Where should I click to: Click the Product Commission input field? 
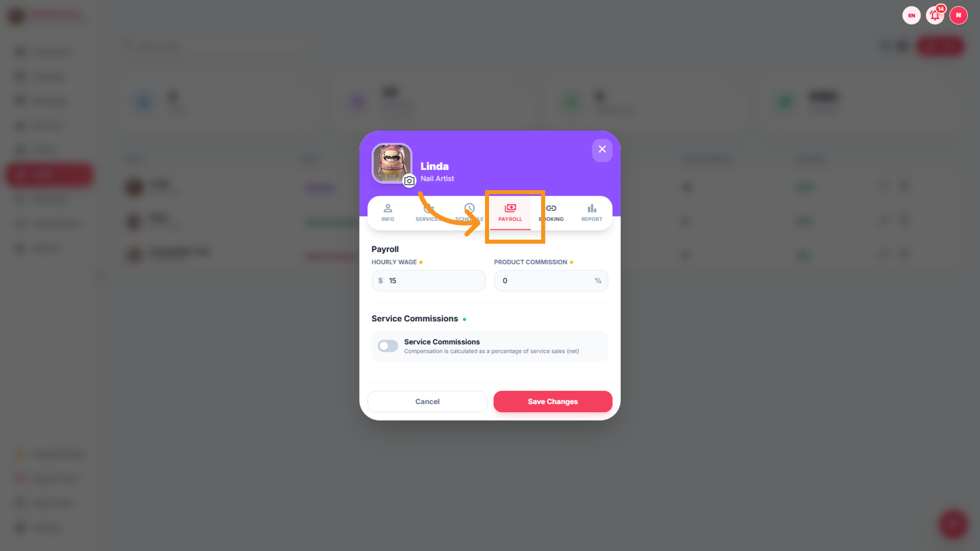point(551,281)
